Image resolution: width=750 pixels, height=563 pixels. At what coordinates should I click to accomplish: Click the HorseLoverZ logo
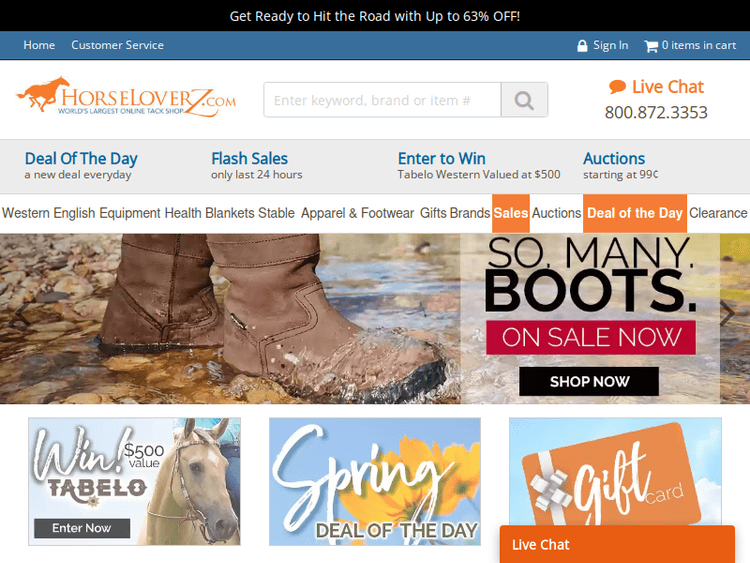point(127,99)
